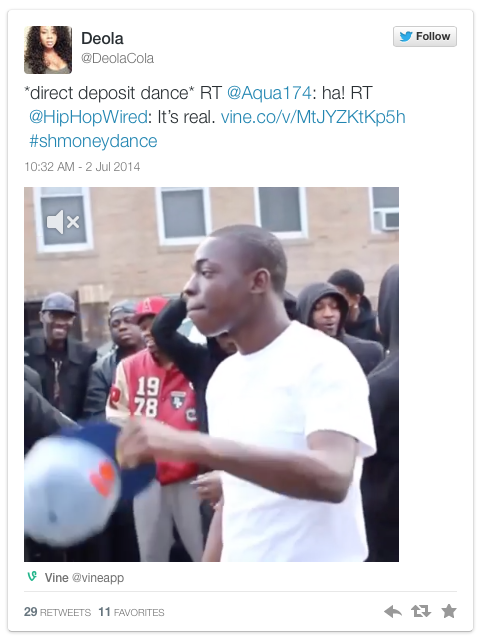Image resolution: width=484 pixels, height=640 pixels.
Task: Open the #shmoneydance hashtag
Action: [93, 141]
